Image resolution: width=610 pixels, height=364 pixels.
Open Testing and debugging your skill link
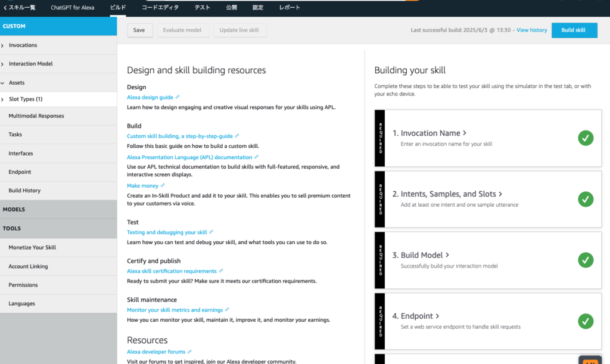pyautogui.click(x=167, y=232)
